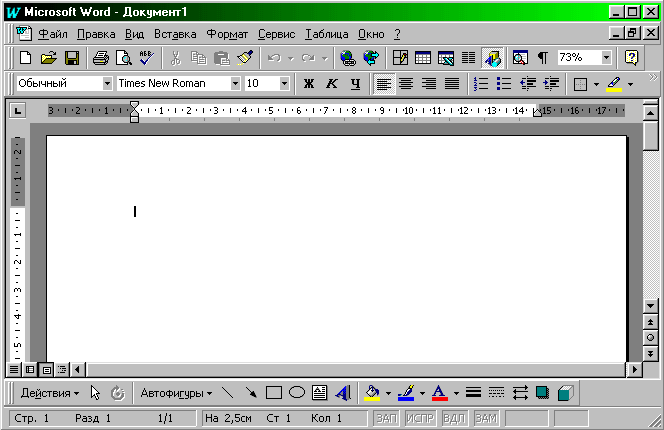
Task: Open the Print Preview icon
Action: 123,58
